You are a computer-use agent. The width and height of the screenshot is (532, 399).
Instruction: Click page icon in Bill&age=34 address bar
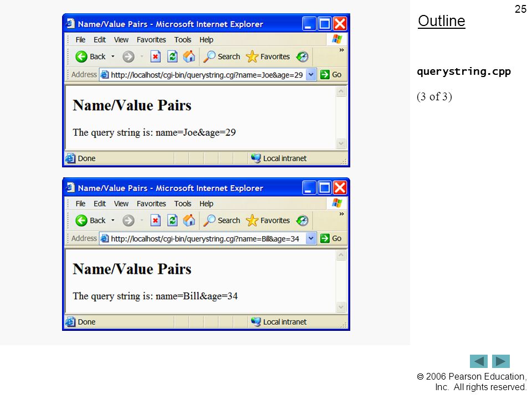[105, 238]
